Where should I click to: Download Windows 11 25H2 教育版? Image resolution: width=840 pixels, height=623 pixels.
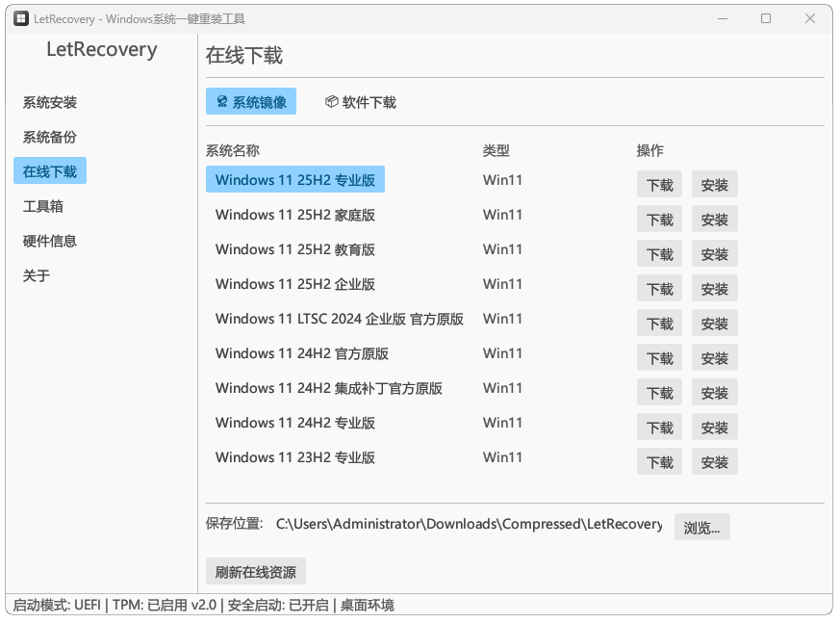[659, 254]
